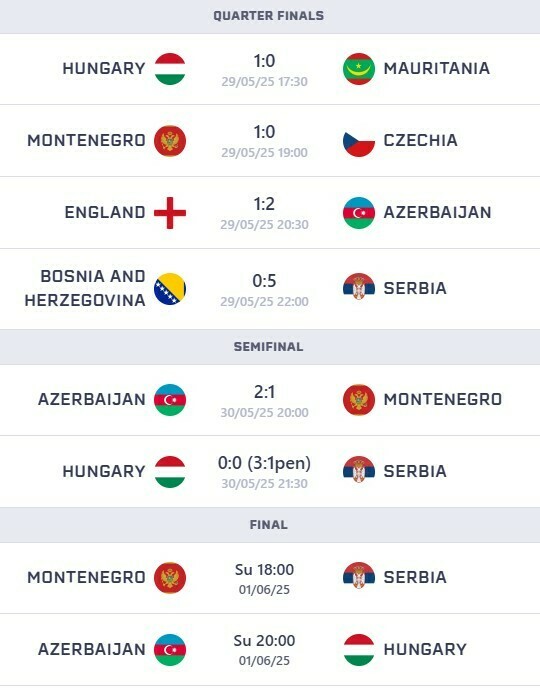Image resolution: width=540 pixels, height=690 pixels.
Task: Open the Quarter Finals section header
Action: click(x=270, y=16)
